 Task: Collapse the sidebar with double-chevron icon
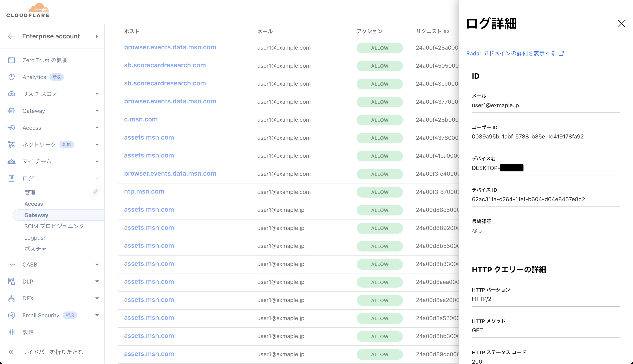click(11, 352)
